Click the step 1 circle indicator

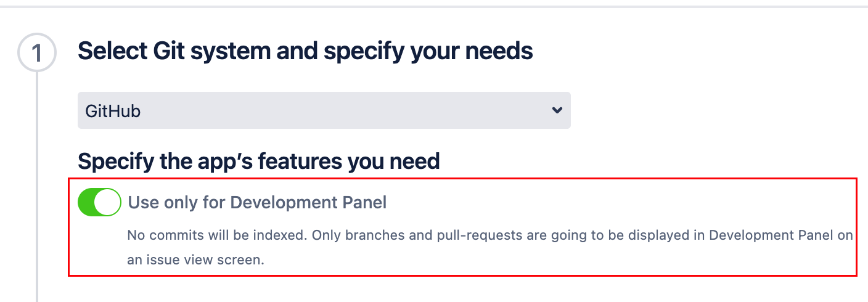click(37, 53)
